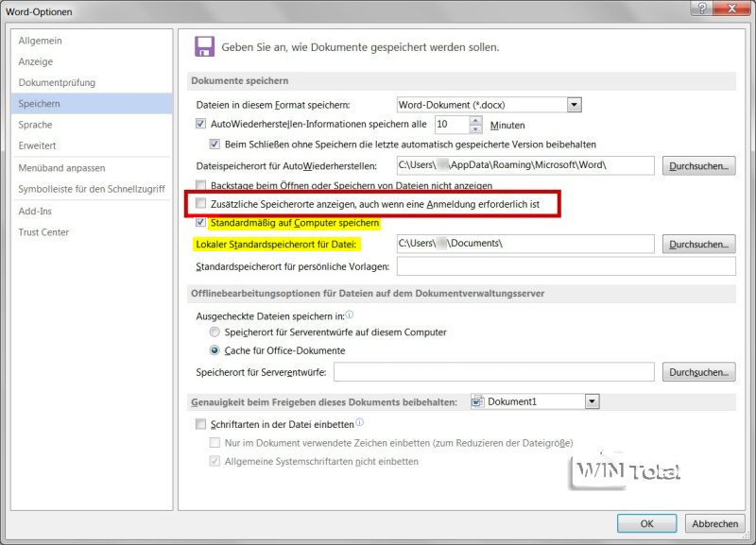Open Symbolleiste für den Schnellzugriff category
The height and width of the screenshot is (545, 756).
[x=92, y=189]
